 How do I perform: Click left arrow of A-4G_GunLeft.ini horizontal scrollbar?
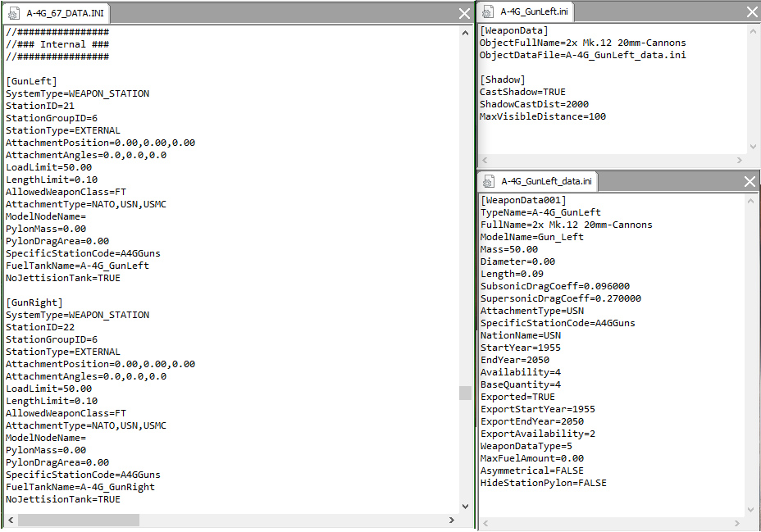pyautogui.click(x=485, y=160)
